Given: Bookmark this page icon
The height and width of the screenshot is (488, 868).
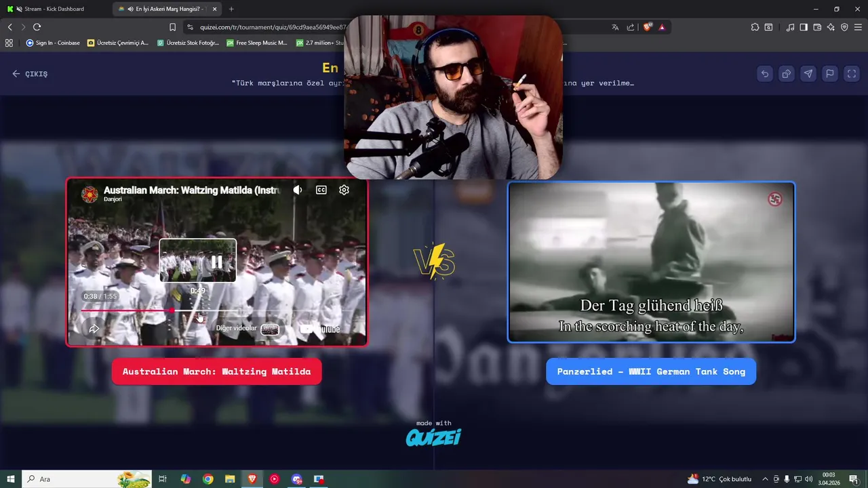Looking at the screenshot, I should point(172,27).
